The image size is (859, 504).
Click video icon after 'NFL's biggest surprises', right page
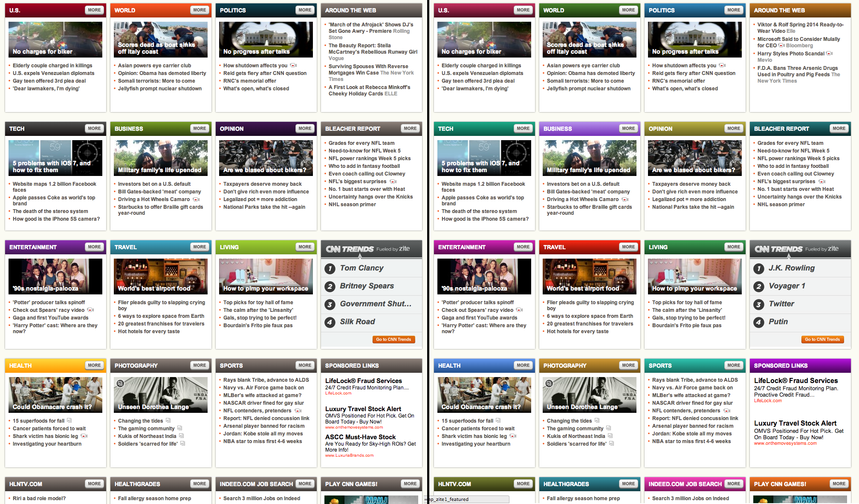pyautogui.click(x=822, y=181)
